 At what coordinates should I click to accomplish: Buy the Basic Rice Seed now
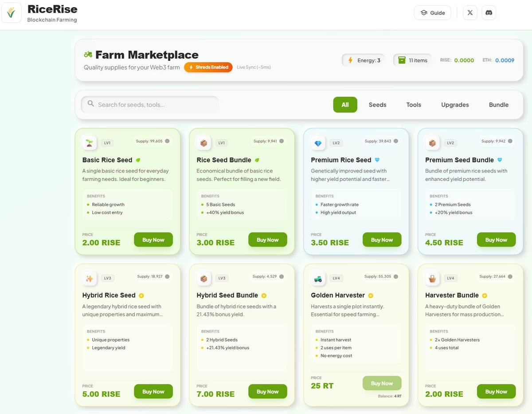pyautogui.click(x=153, y=240)
